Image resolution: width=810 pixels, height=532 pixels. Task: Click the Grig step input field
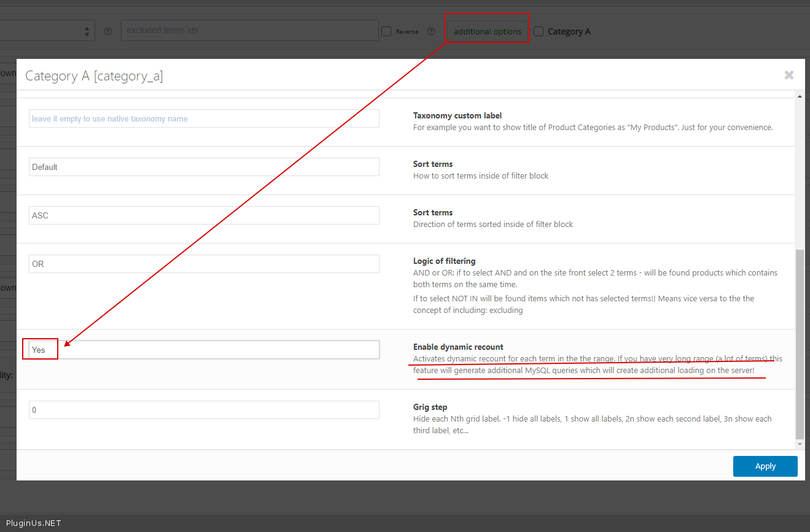coord(204,410)
